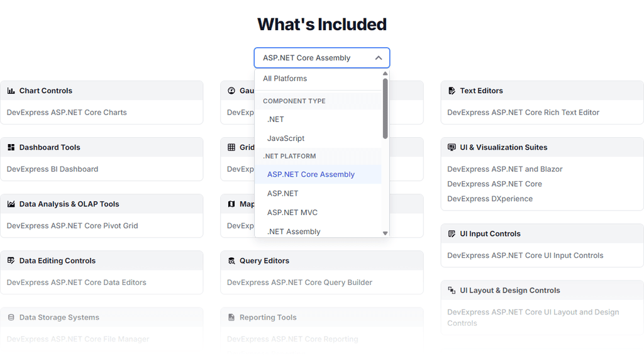The image size is (644, 356).
Task: Select ASP.NET MVC platform option
Action: [318, 213]
